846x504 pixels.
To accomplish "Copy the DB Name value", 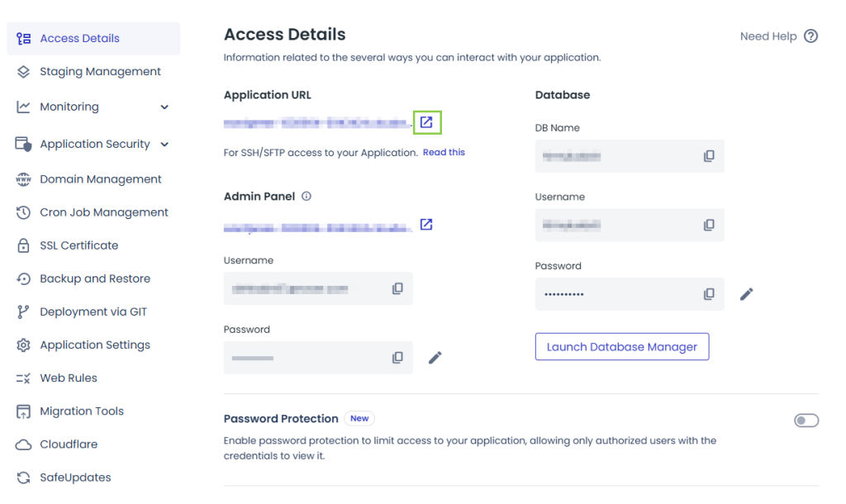I will (709, 156).
